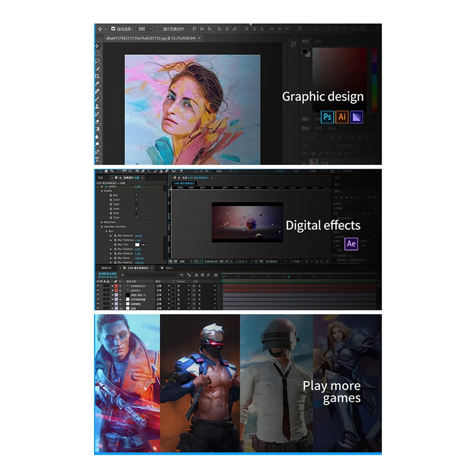Viewport: 476px width, 476px height.
Task: Open the auto-select layer type dropdown
Action: (x=145, y=29)
